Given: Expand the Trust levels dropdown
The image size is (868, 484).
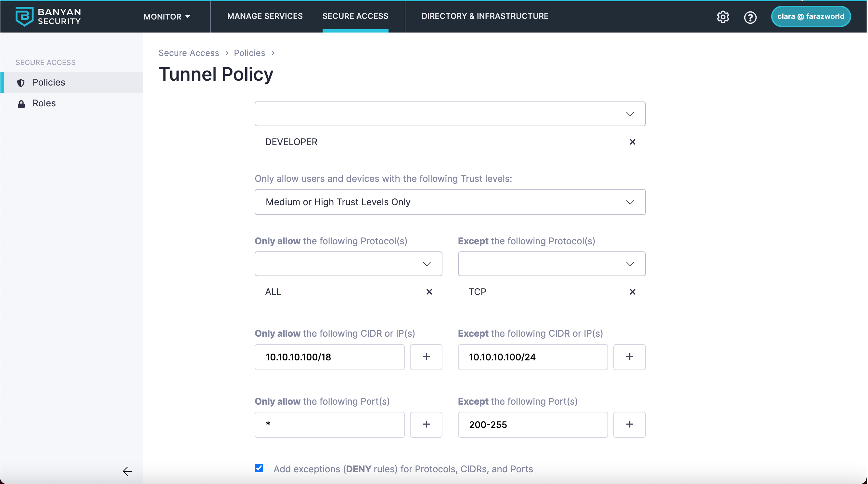Looking at the screenshot, I should pos(450,202).
